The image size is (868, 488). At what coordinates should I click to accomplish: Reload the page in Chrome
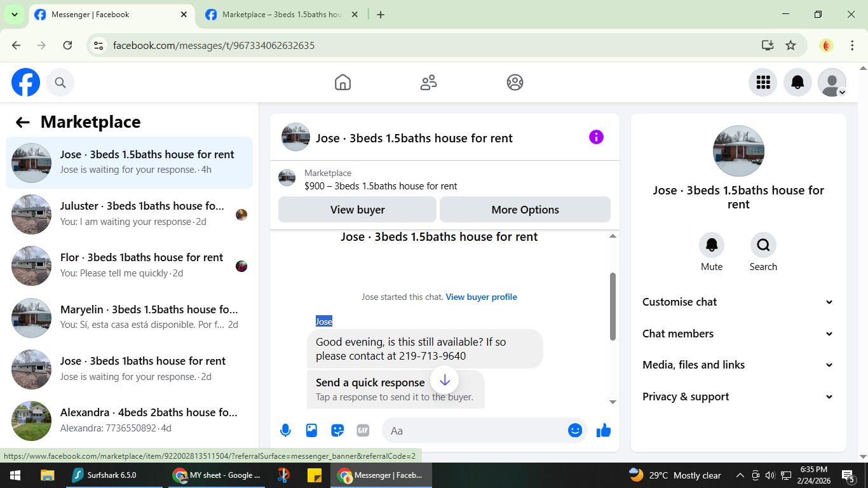point(67,45)
